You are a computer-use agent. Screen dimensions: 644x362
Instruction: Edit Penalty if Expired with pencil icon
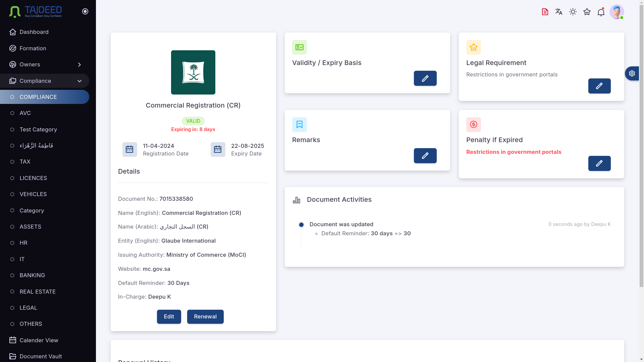pos(599,164)
